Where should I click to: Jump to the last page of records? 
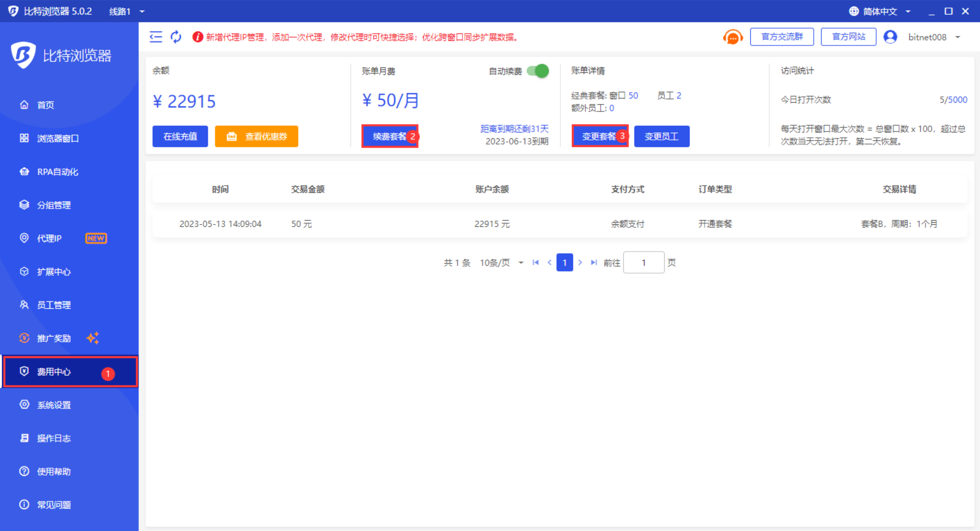(x=594, y=262)
